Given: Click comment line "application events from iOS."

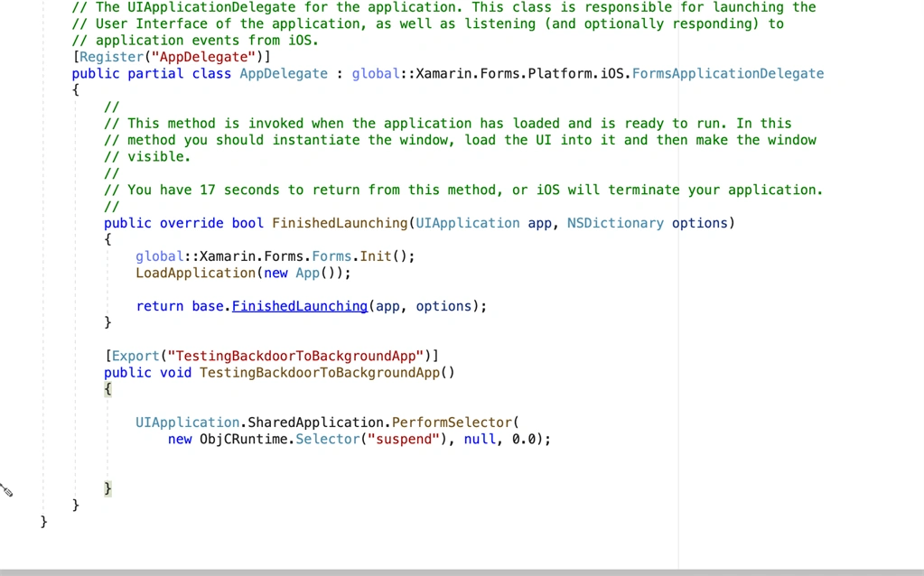Looking at the screenshot, I should click(195, 41).
